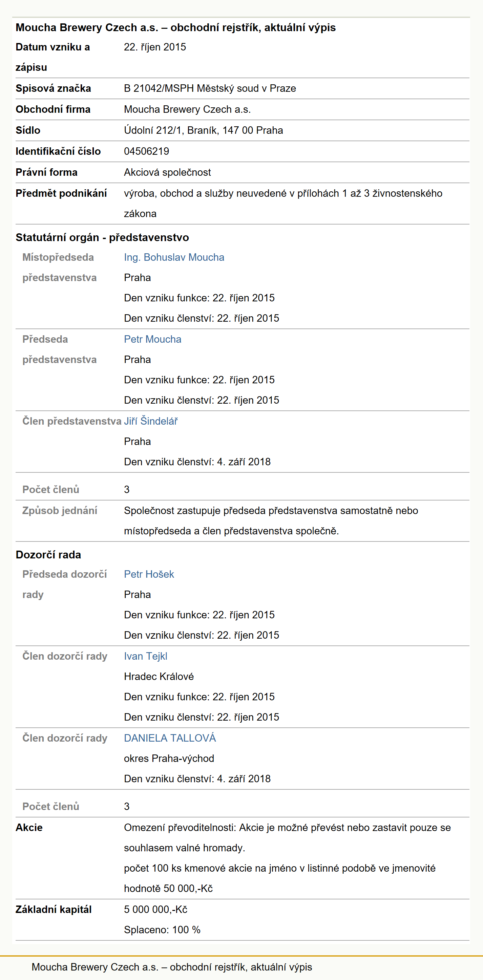This screenshot has height=980, width=483.
Task: Click the Datum vzniku value 22. říjen 2015
Action: tap(155, 47)
